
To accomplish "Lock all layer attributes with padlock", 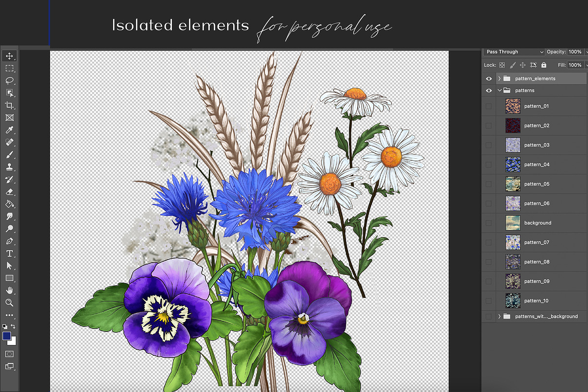I will [x=543, y=65].
